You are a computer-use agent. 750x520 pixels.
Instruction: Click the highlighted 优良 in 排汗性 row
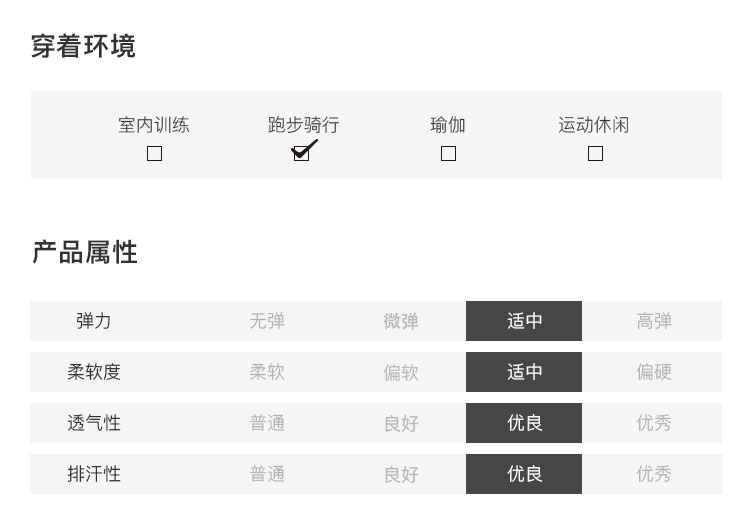pos(524,474)
